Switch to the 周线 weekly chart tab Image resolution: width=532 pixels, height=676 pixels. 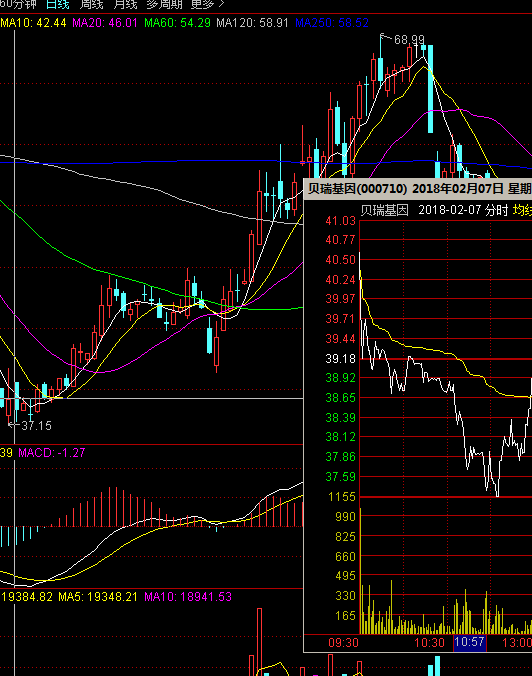92,4
